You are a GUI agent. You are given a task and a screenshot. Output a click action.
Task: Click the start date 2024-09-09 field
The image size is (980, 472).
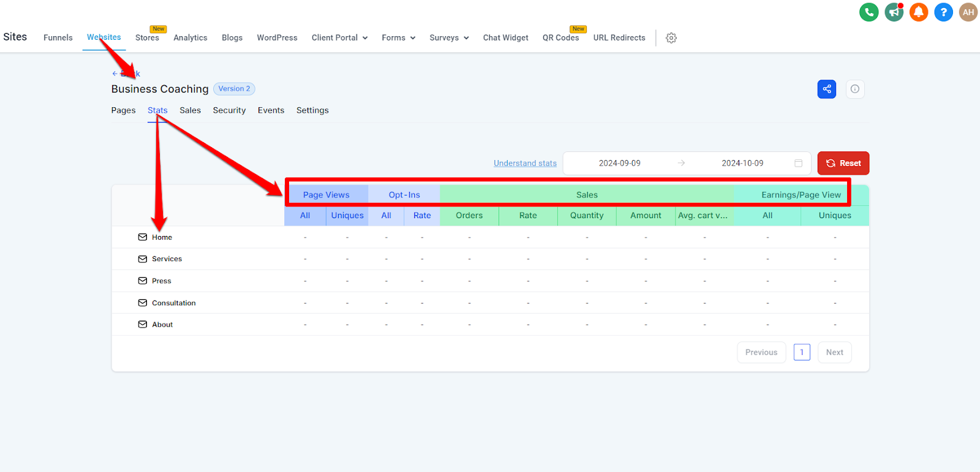click(619, 163)
